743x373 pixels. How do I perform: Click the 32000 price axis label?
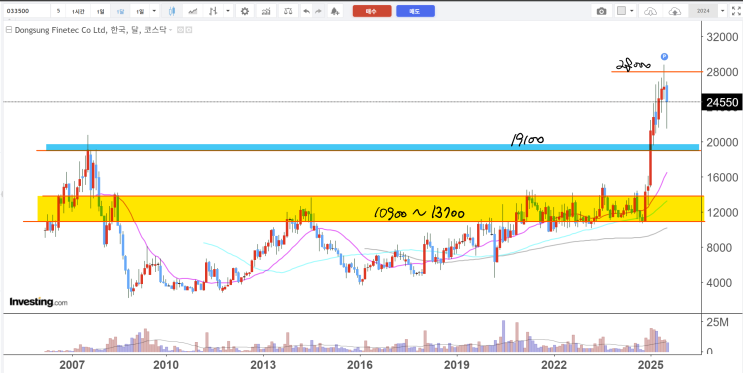pyautogui.click(x=722, y=37)
